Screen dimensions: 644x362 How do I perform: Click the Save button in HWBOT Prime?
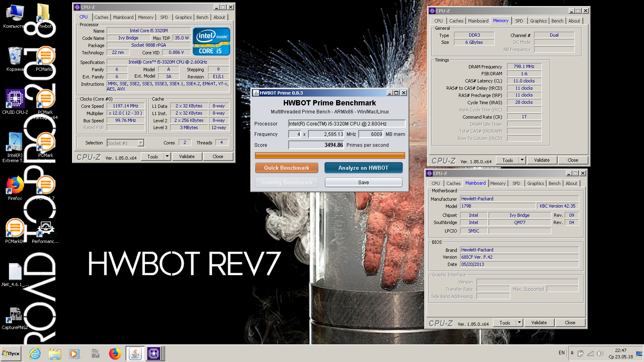pyautogui.click(x=363, y=182)
